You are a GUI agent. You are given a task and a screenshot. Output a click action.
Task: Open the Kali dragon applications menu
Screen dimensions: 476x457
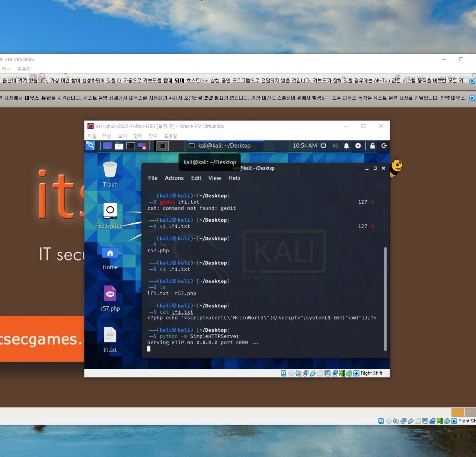click(x=90, y=146)
